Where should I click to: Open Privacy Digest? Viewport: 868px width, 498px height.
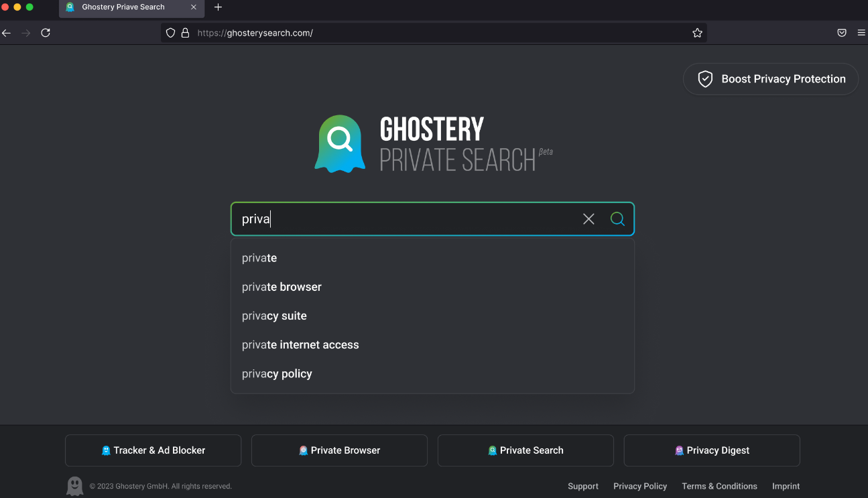(x=712, y=450)
